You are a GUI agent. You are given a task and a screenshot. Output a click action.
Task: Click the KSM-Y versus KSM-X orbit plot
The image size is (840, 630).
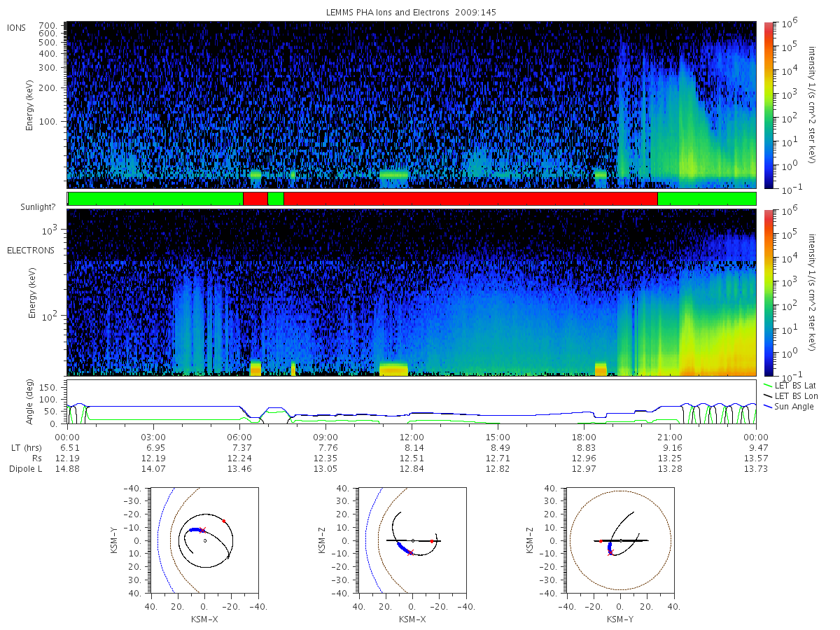pyautogui.click(x=204, y=540)
